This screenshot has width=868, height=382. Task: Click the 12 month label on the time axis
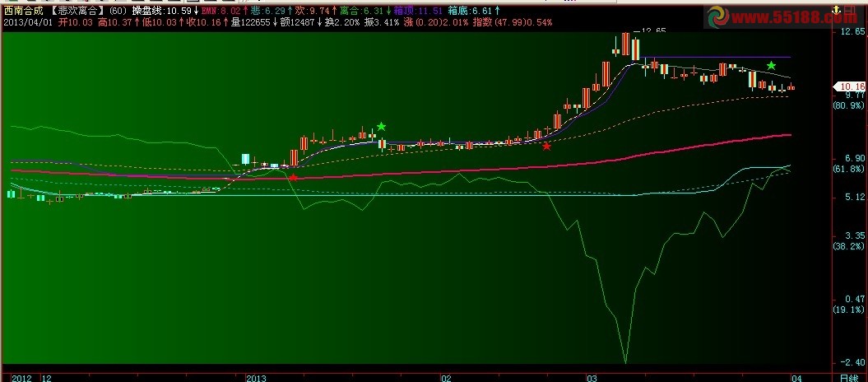pyautogui.click(x=47, y=378)
